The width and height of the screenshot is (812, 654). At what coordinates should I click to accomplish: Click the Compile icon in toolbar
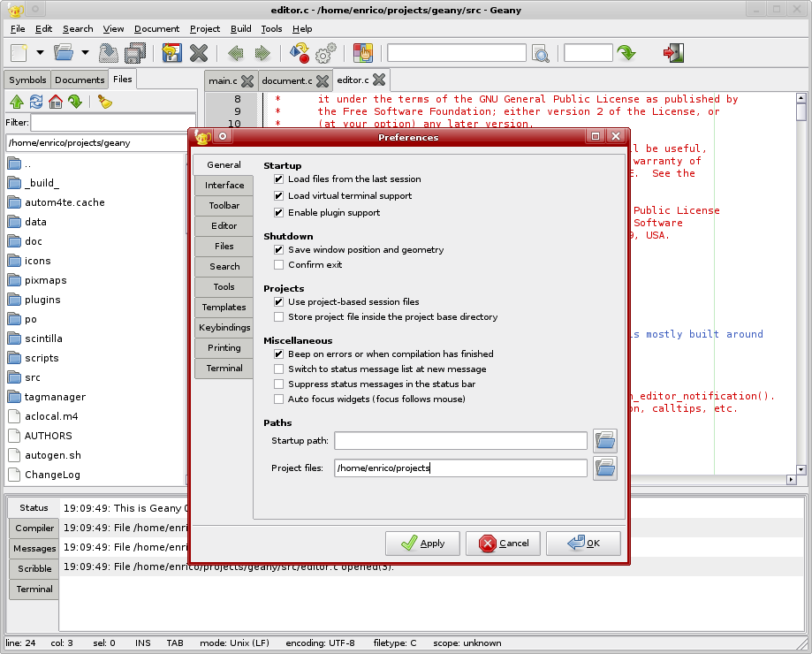point(300,53)
